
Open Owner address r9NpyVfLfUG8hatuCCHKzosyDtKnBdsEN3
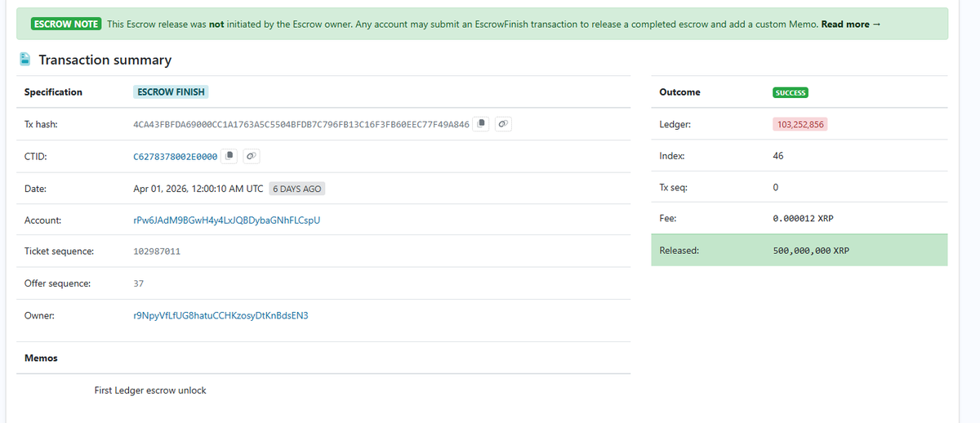[220, 315]
